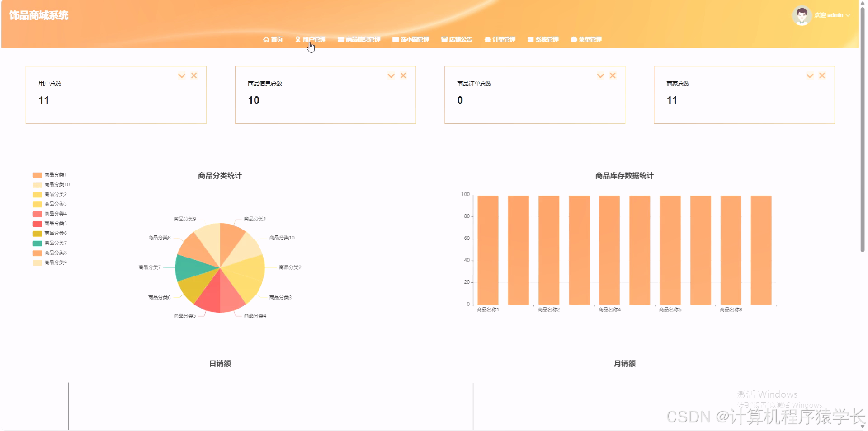
Task: Click the 商品分类统计 chart title
Action: pyautogui.click(x=220, y=176)
